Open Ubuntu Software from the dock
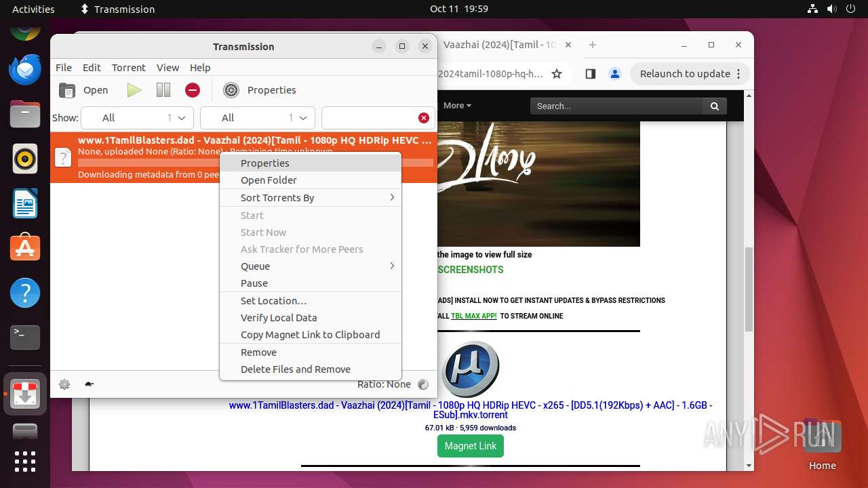Screen dimensions: 868x488 (x=25, y=248)
